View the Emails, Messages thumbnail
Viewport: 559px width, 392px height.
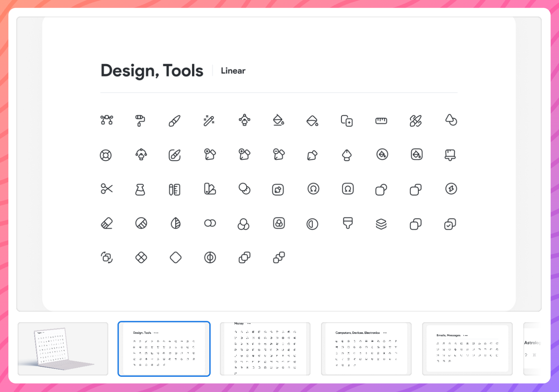tap(467, 349)
